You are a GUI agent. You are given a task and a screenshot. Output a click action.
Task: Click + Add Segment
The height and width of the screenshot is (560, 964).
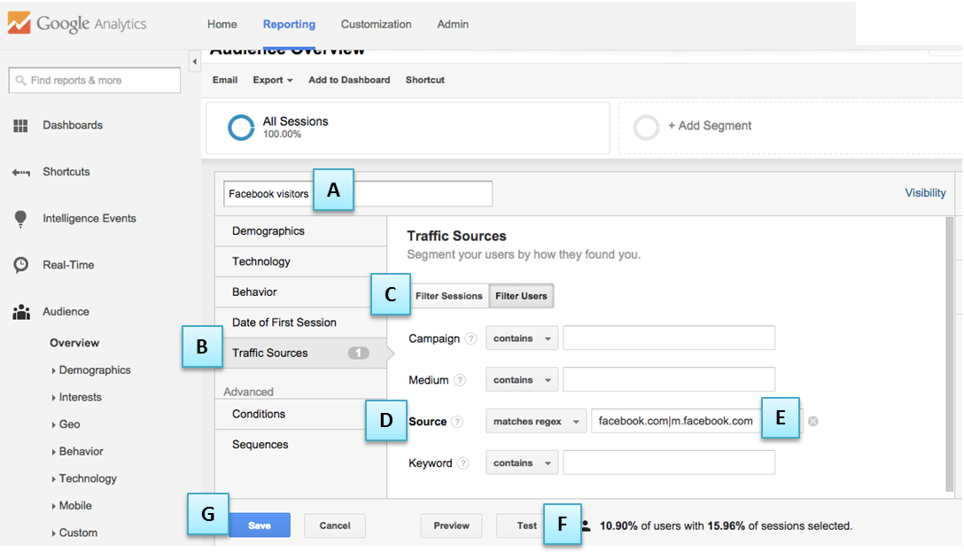click(x=710, y=126)
